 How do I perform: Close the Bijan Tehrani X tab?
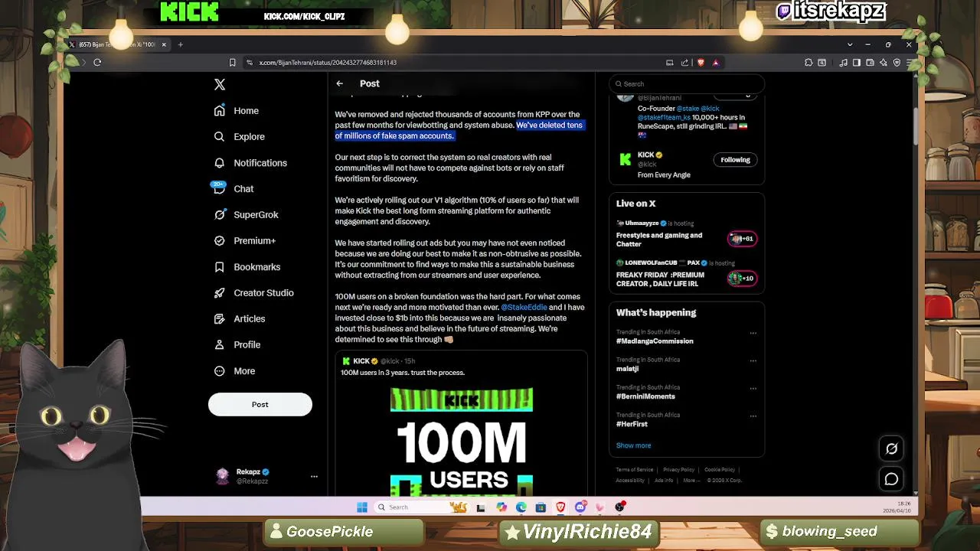pyautogui.click(x=163, y=44)
